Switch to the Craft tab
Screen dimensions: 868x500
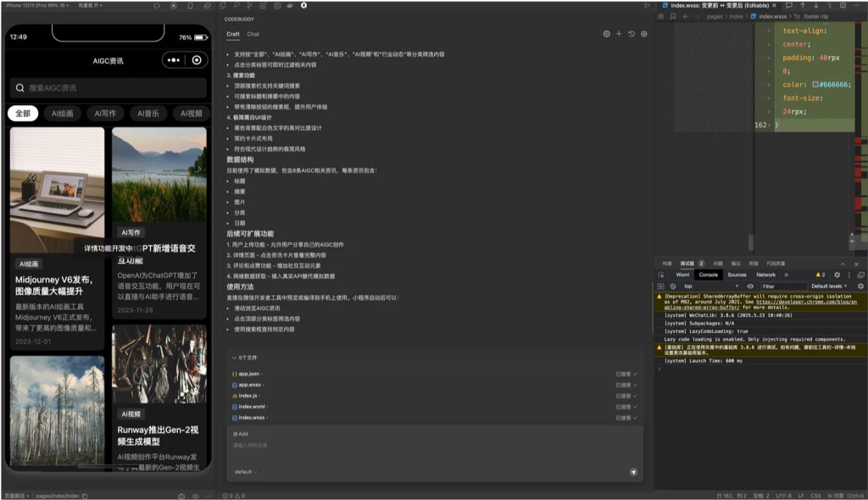[233, 35]
